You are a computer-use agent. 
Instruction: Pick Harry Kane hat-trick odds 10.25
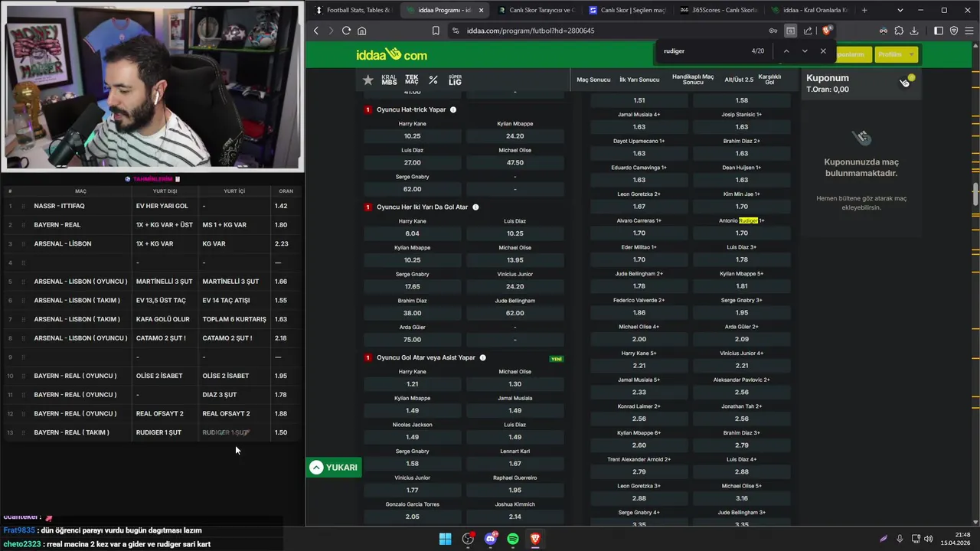point(413,136)
